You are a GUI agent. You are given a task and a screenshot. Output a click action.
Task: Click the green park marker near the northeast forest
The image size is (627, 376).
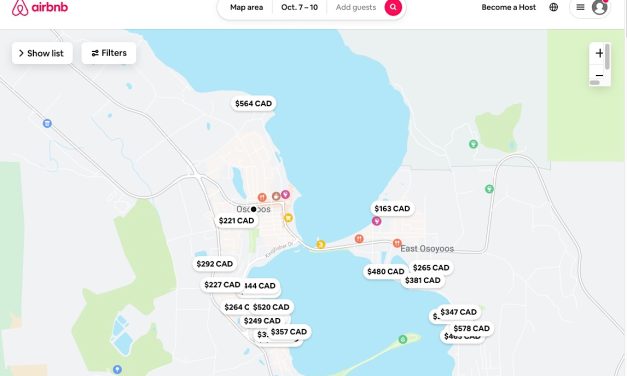tap(473, 144)
